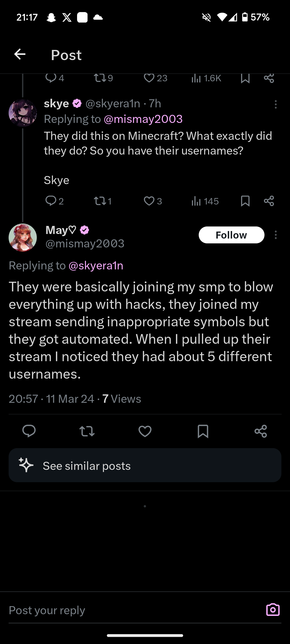
Task: Open more options for May's post
Action: tap(275, 235)
